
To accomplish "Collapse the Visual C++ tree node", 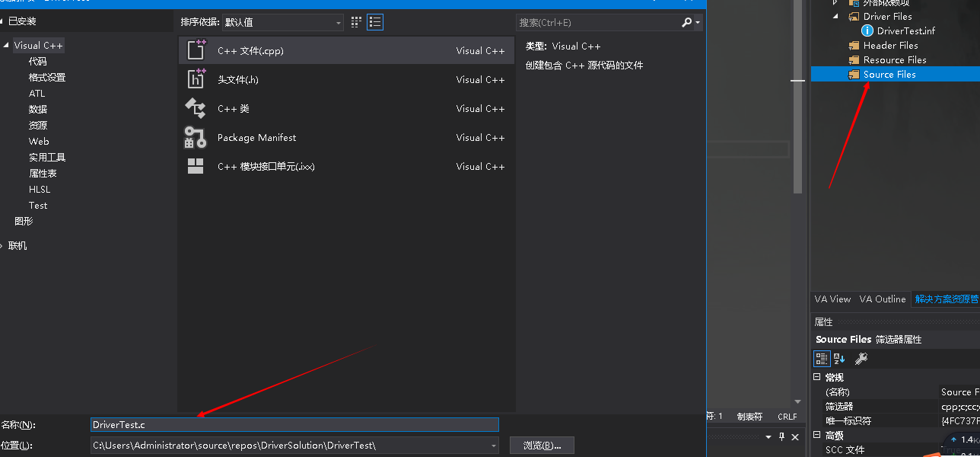I will click(x=7, y=46).
